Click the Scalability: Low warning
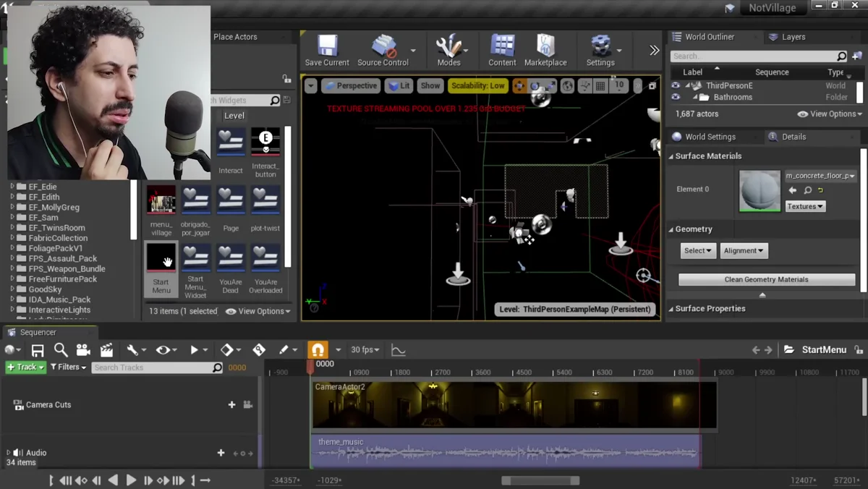 point(478,86)
